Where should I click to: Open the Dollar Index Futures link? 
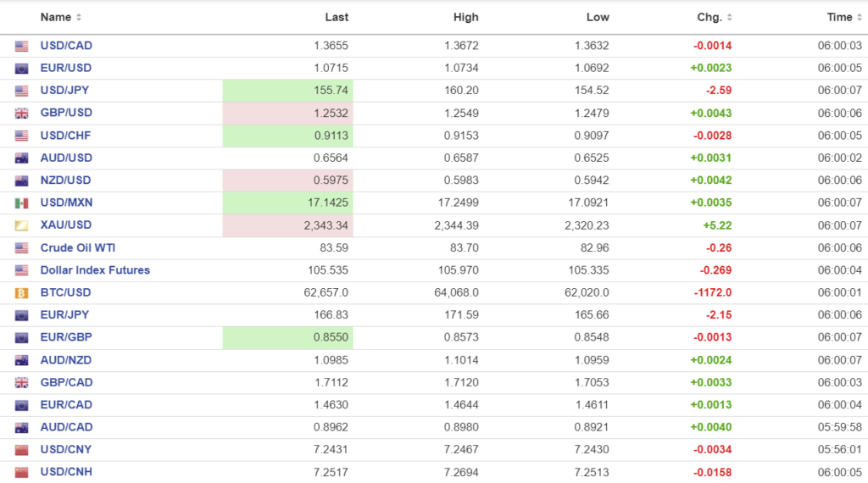[95, 270]
